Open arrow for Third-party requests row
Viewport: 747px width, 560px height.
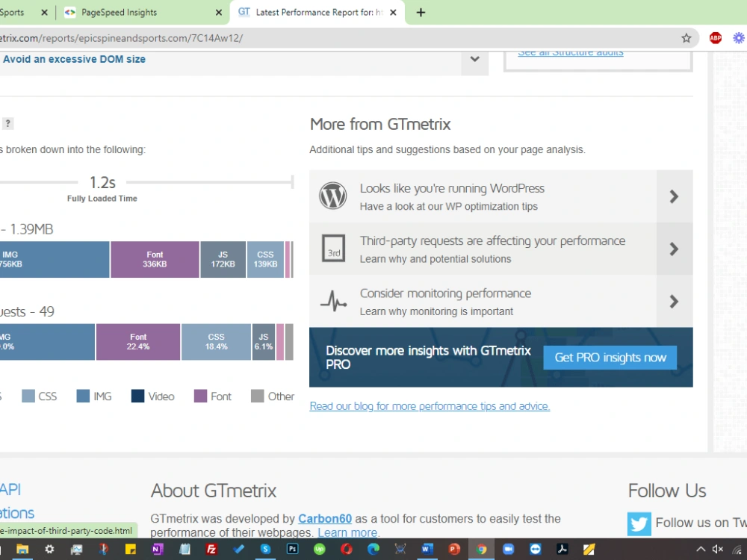(x=674, y=249)
